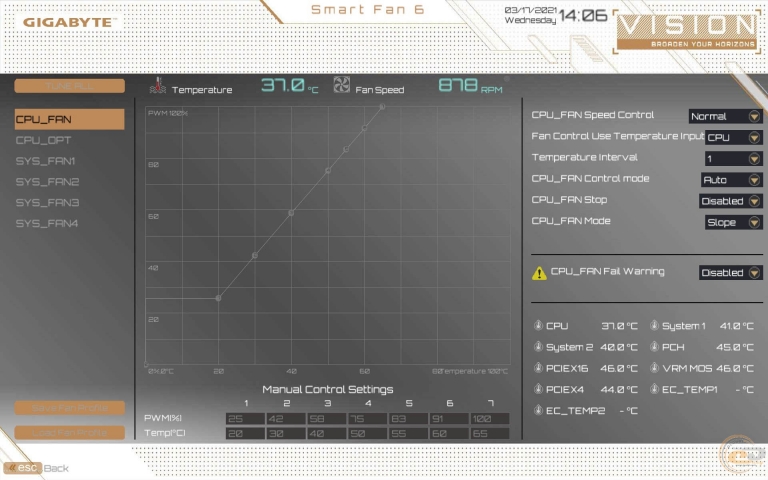The height and width of the screenshot is (480, 768).
Task: Open the CPU_FAN Mode Slope dropdown
Action: coord(733,222)
